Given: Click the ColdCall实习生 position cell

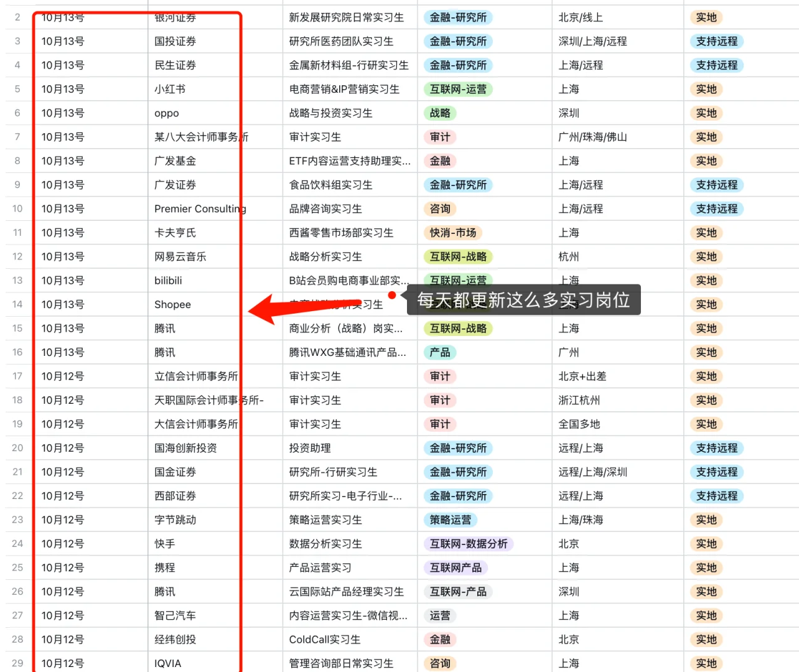Looking at the screenshot, I should [350, 640].
